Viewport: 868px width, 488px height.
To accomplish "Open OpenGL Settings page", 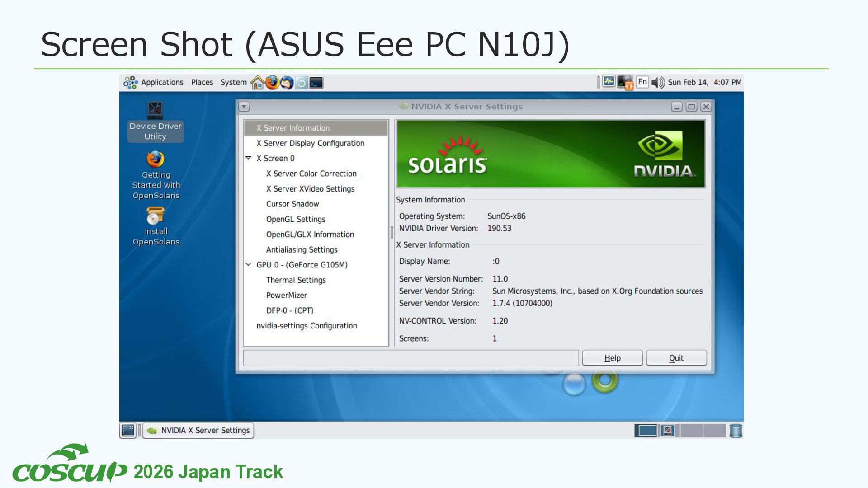I will [296, 219].
